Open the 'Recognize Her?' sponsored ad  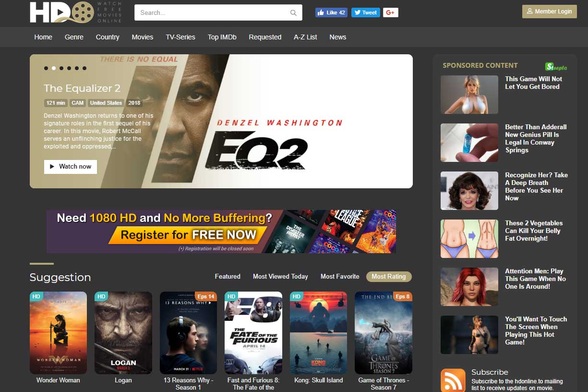pyautogui.click(x=536, y=186)
